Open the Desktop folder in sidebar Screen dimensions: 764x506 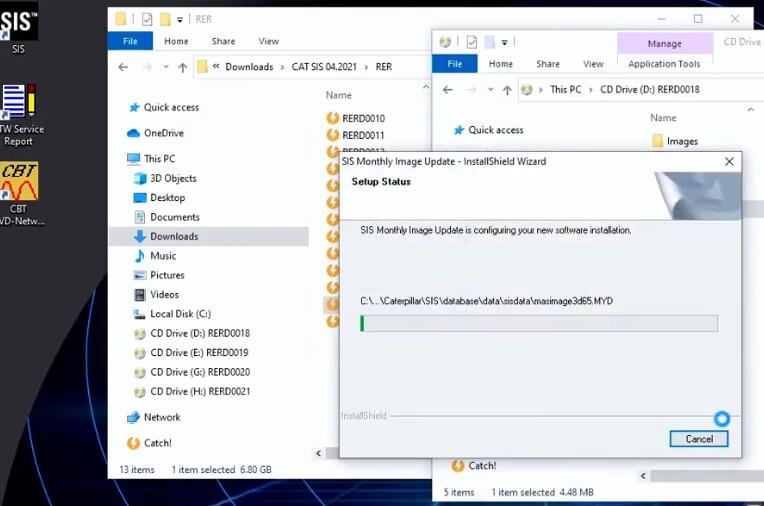click(x=167, y=197)
